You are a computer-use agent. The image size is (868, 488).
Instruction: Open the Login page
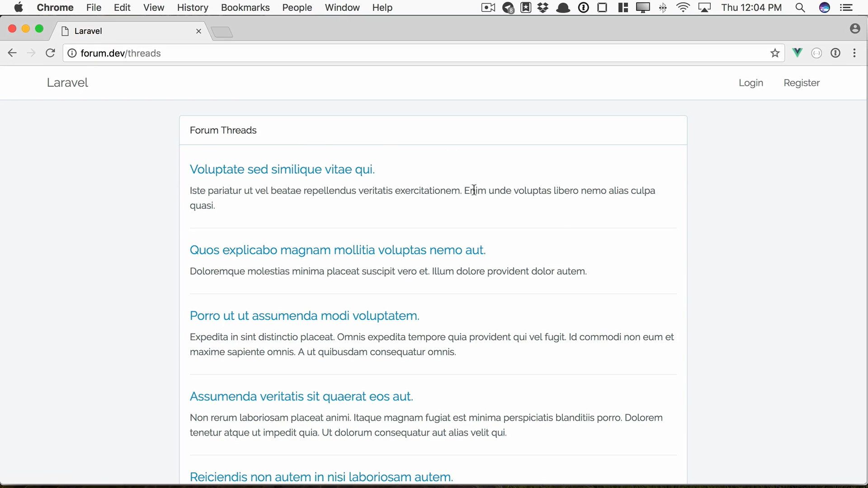click(x=751, y=82)
